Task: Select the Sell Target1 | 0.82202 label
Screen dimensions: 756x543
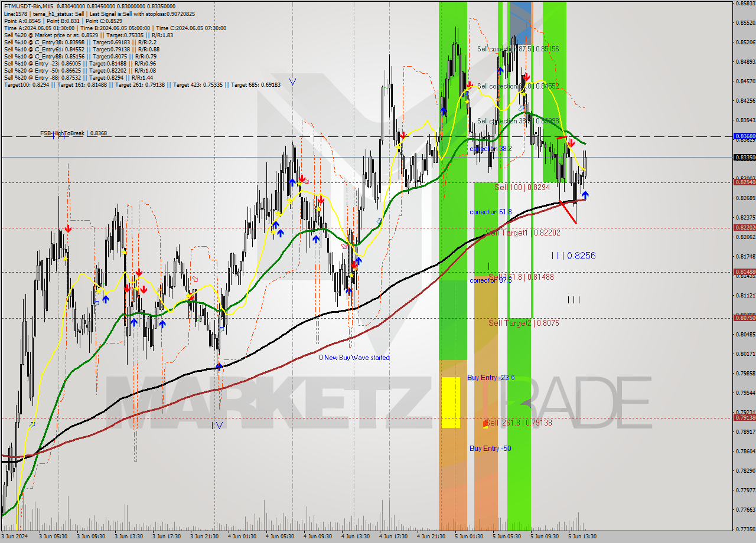Action: pos(523,233)
